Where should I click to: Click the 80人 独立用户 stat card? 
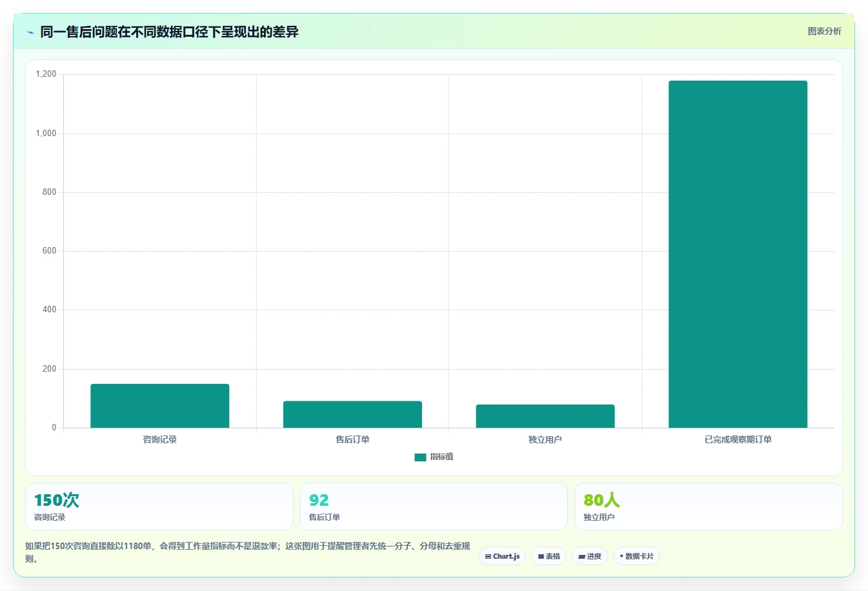[709, 506]
